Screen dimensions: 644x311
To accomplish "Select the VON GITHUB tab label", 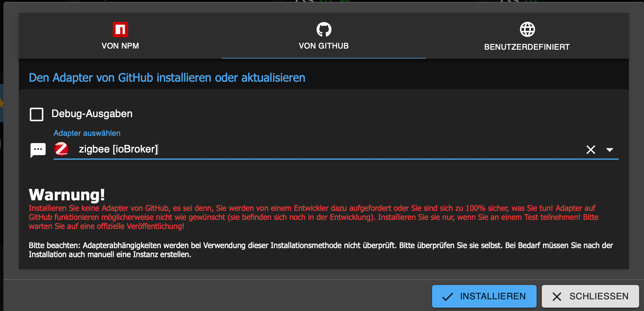I will point(324,46).
